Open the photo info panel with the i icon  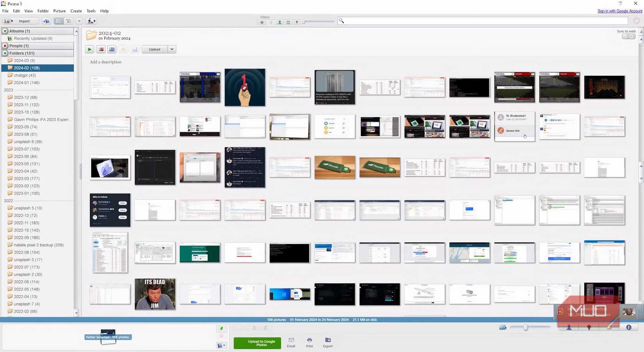click(629, 327)
